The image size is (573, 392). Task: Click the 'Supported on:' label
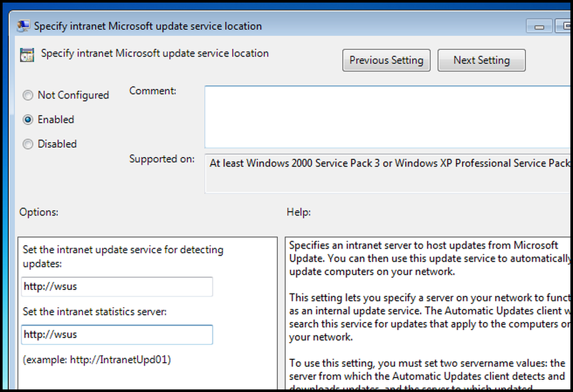coord(162,159)
